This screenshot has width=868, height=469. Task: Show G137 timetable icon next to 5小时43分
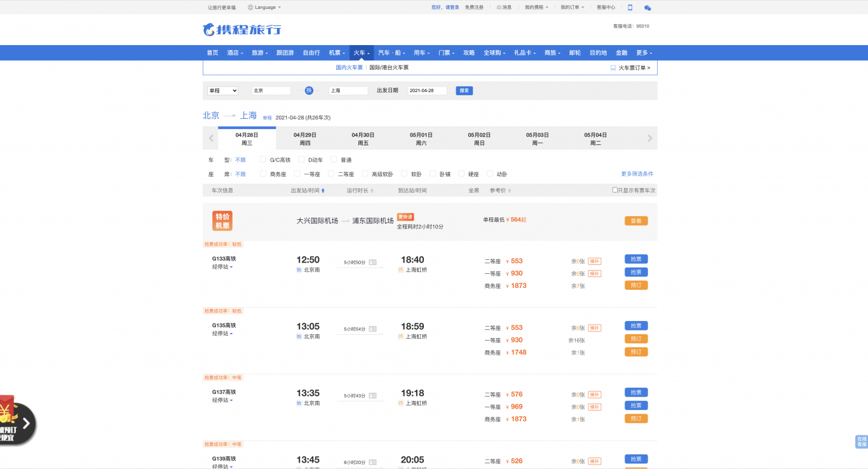(372, 395)
